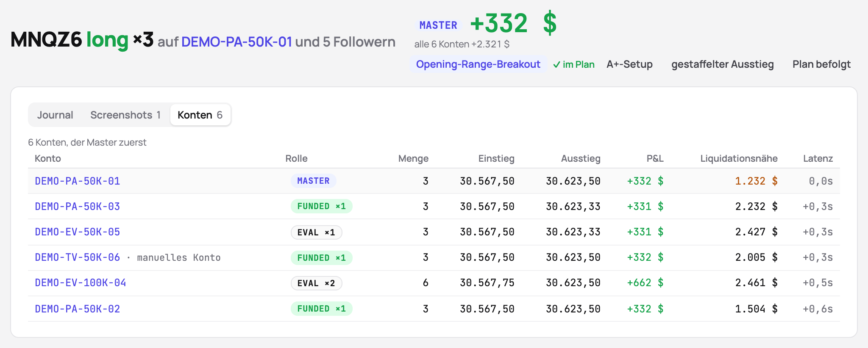The width and height of the screenshot is (868, 348).
Task: Click the im Plan checkmark indicator
Action: [x=574, y=64]
